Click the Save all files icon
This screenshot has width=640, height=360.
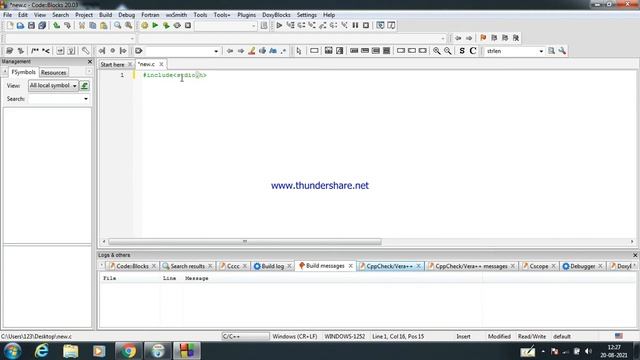[42, 26]
